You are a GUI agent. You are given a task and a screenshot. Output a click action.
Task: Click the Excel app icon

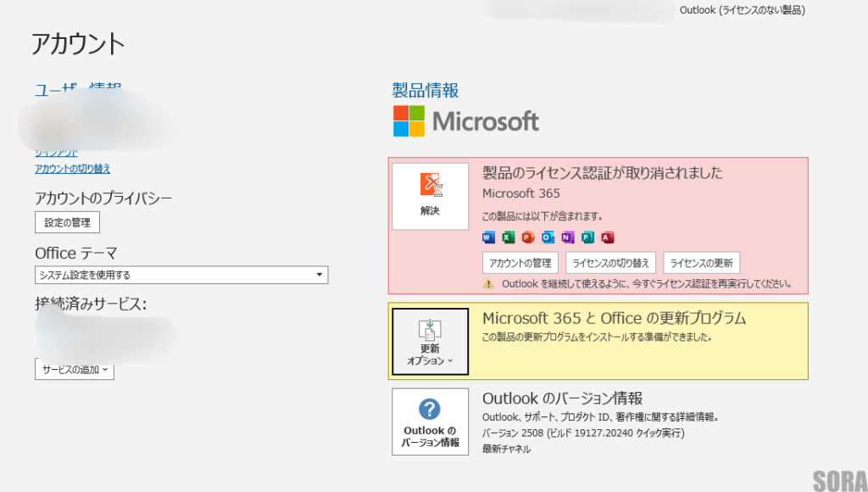click(509, 238)
